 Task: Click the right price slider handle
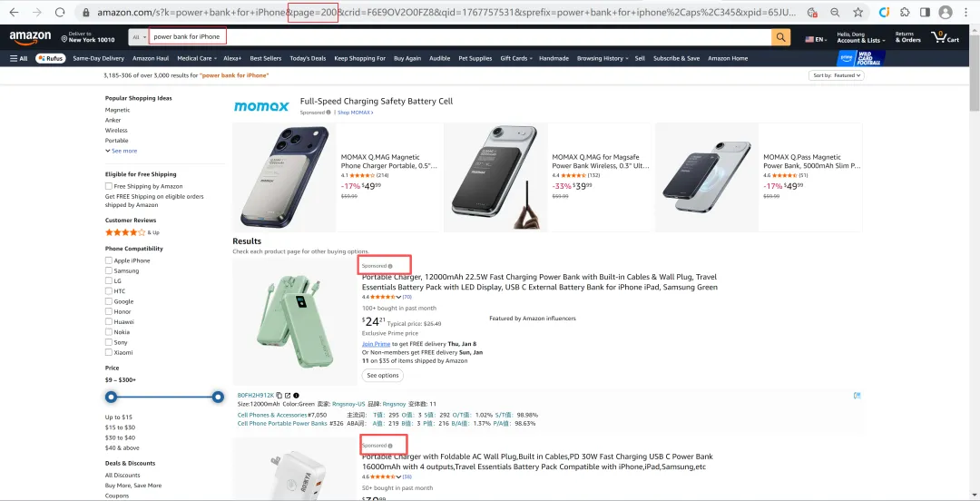point(218,397)
